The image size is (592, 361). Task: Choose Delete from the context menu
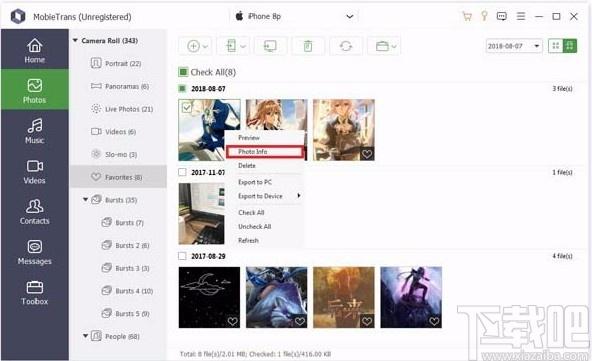[x=265, y=165]
